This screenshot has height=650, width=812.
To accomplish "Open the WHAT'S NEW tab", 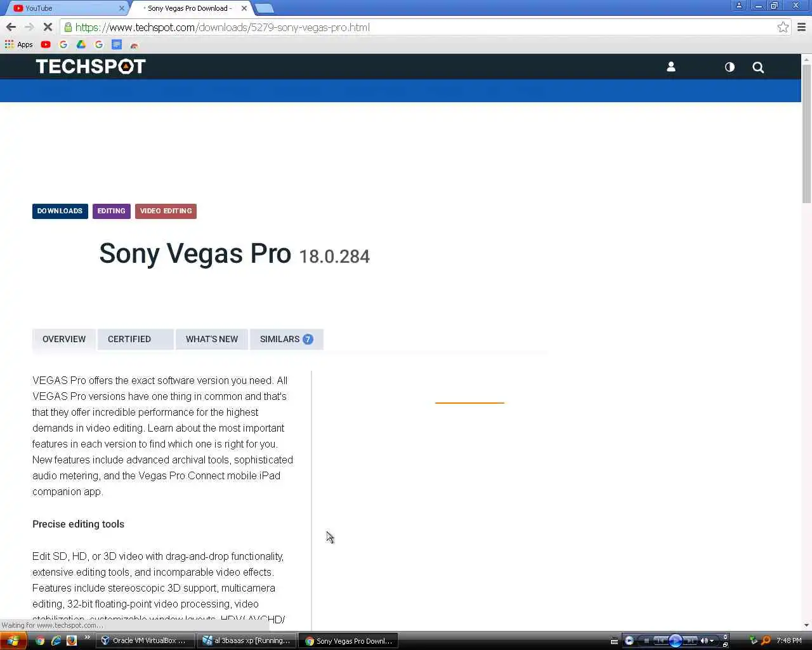I will point(212,339).
